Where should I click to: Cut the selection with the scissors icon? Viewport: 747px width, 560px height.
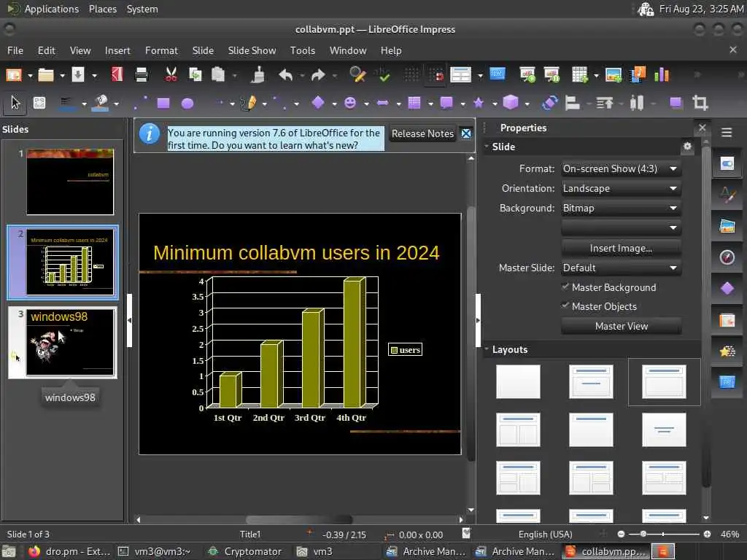171,75
